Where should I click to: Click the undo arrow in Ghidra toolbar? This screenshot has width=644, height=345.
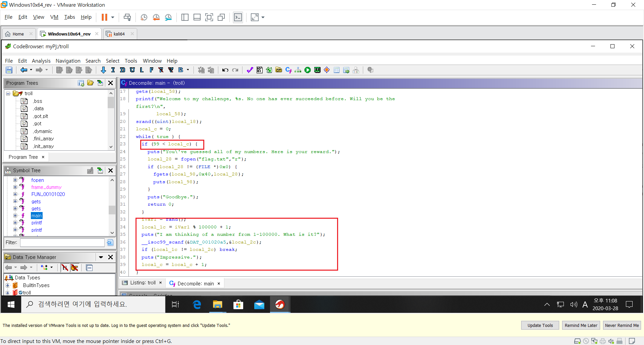(x=225, y=70)
